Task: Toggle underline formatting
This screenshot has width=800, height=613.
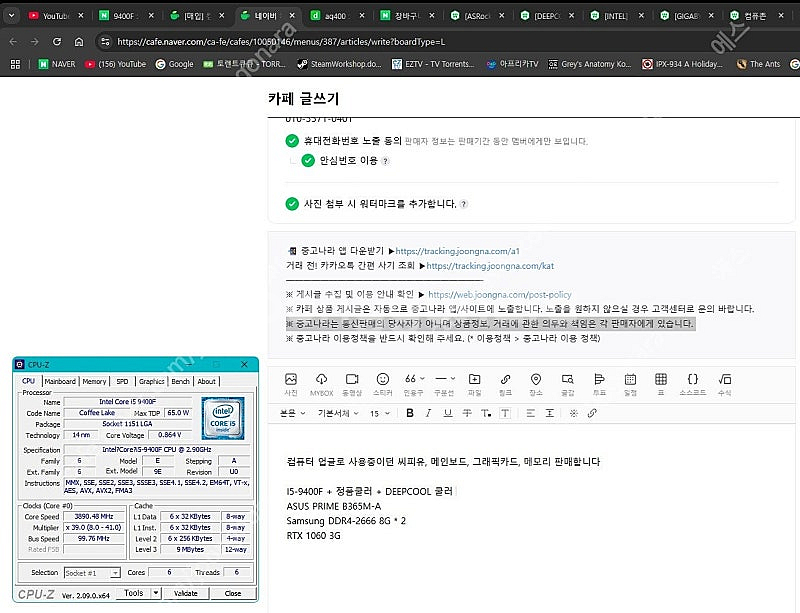Action: point(447,413)
